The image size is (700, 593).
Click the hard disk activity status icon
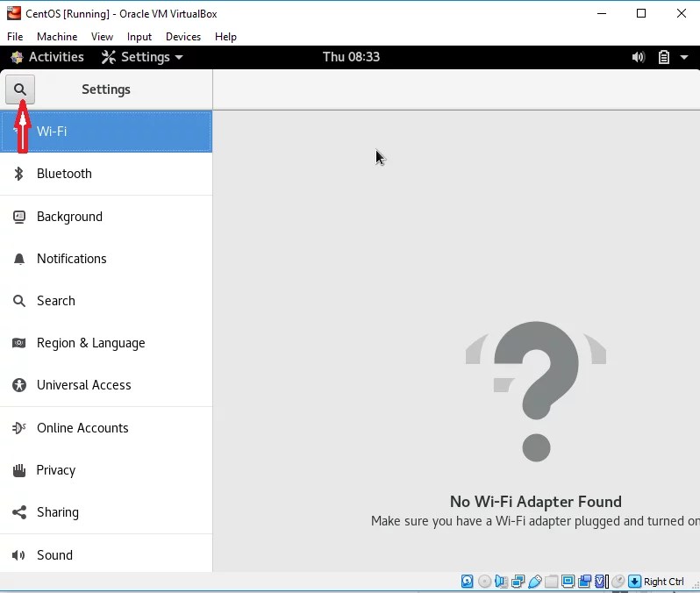click(468, 581)
